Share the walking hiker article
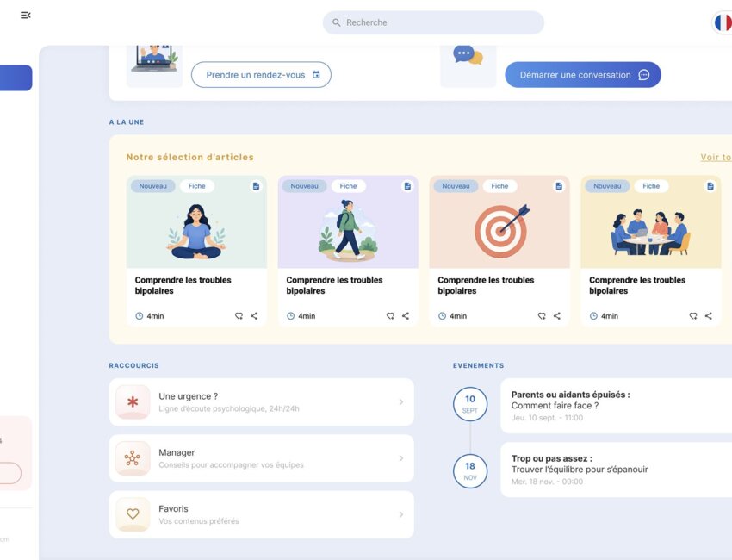The height and width of the screenshot is (560, 732). point(406,315)
